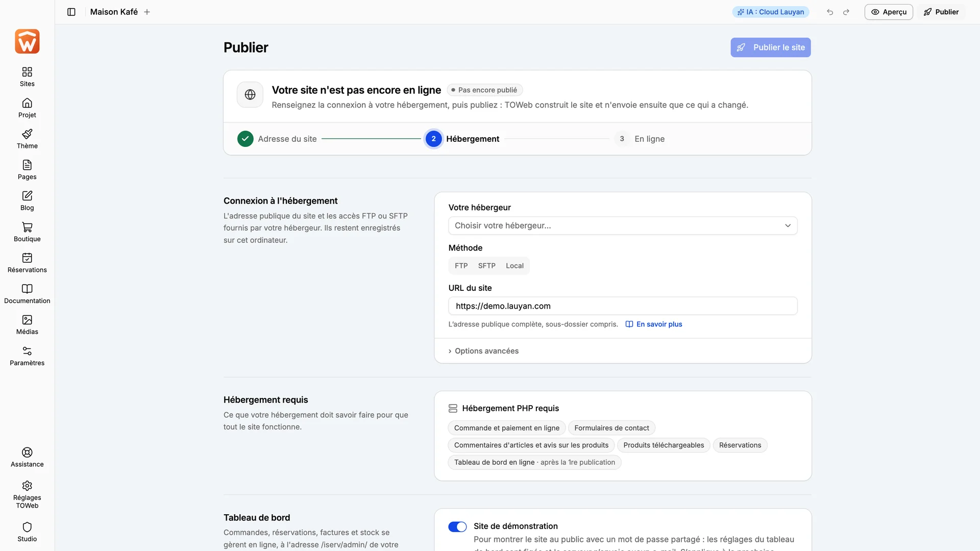Click the IA : Cloud Lauyan badge
This screenshot has height=551, width=980.
771,12
